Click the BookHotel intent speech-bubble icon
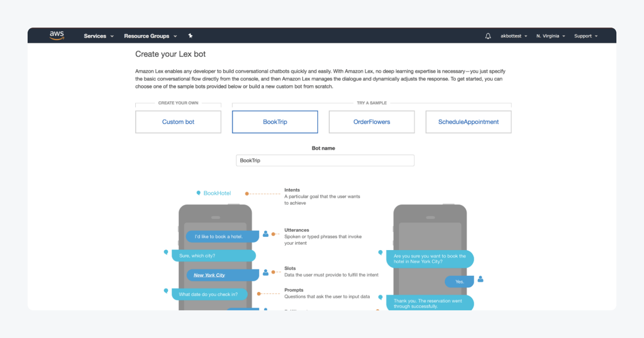The height and width of the screenshot is (338, 644). pos(198,192)
